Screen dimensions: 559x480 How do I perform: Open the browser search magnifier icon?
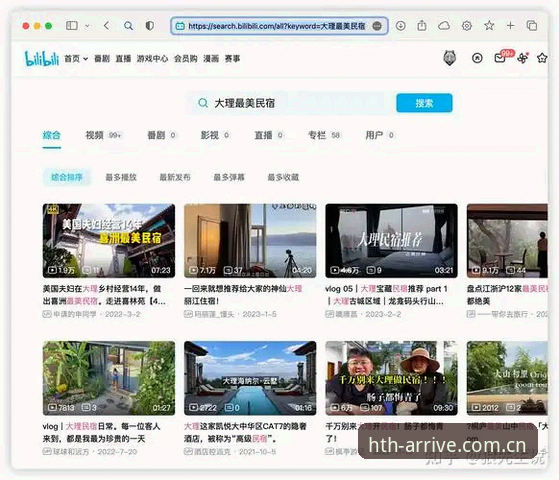pos(128,26)
